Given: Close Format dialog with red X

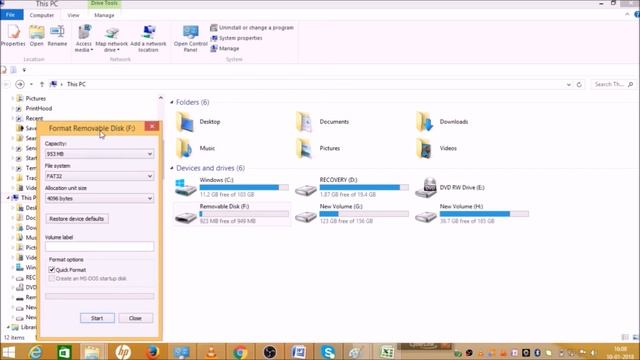Looking at the screenshot, I should [x=152, y=126].
